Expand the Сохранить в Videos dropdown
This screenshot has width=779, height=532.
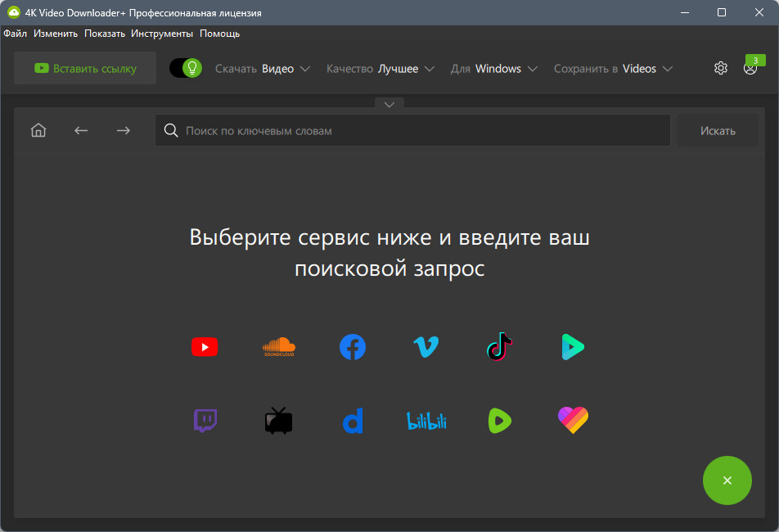click(613, 69)
